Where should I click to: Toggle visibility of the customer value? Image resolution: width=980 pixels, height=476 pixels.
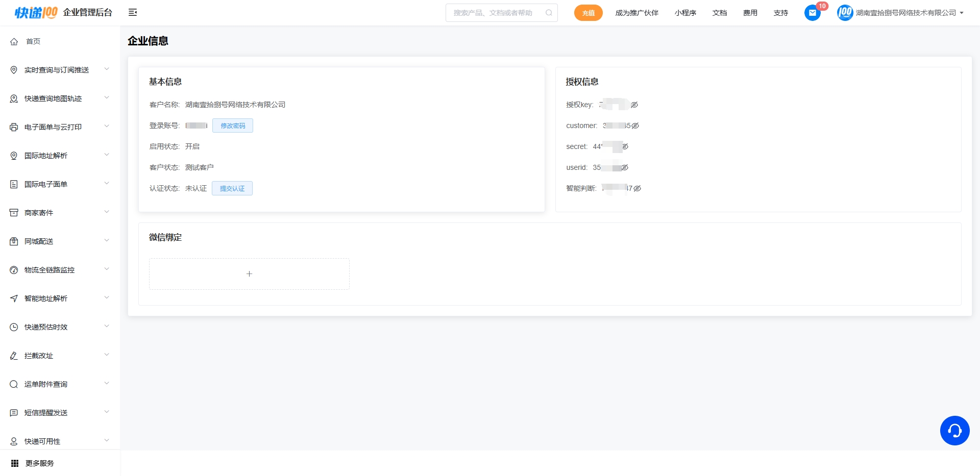[x=635, y=126]
